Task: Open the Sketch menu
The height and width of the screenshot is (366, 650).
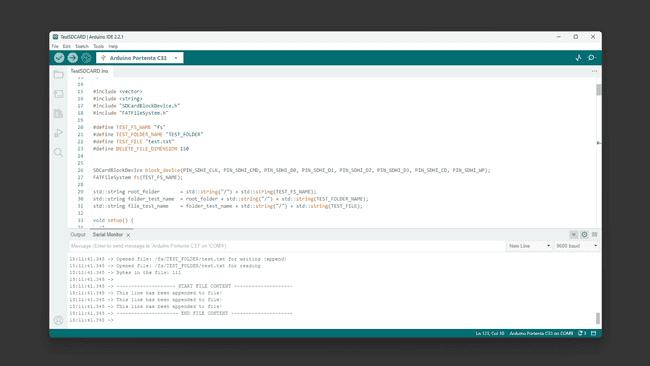Action: [82, 46]
